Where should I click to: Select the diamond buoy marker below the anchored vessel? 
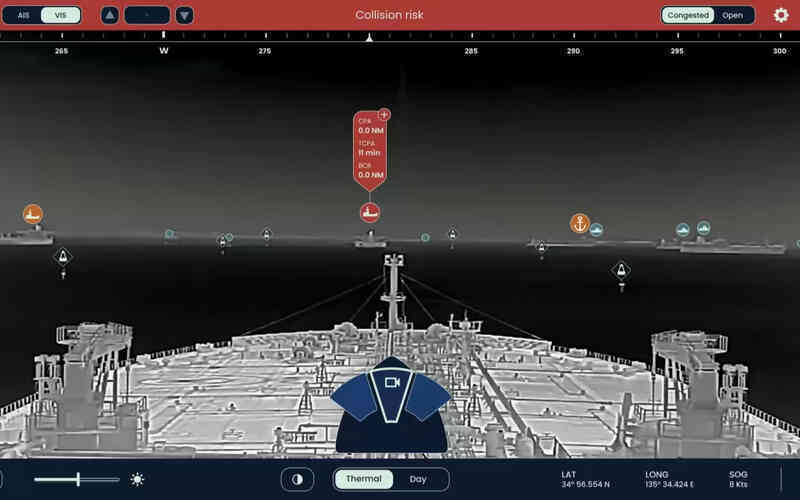[621, 270]
